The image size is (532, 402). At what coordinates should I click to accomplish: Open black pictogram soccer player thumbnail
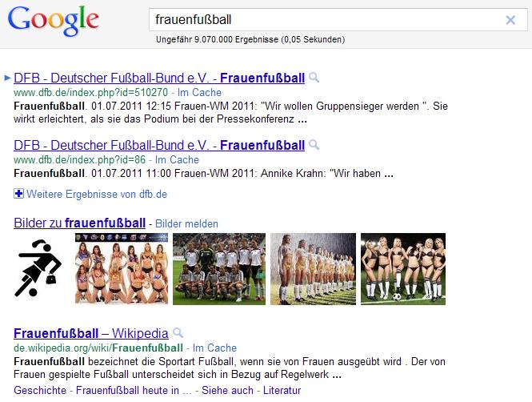pyautogui.click(x=38, y=268)
